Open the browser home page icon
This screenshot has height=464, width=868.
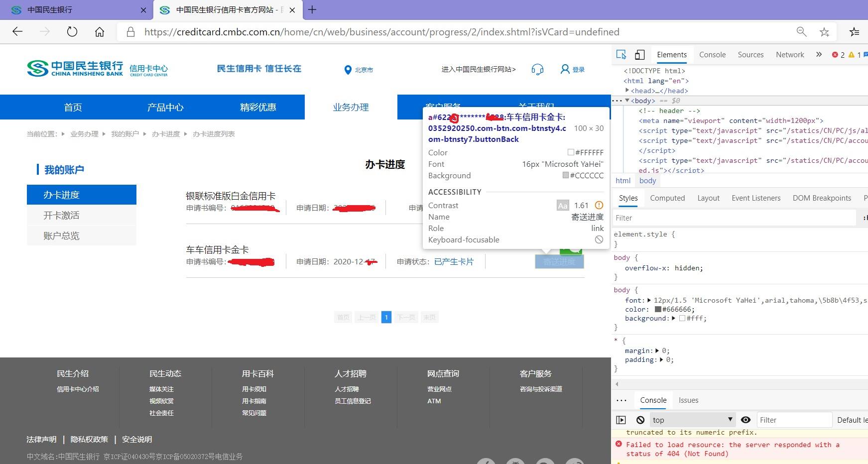[x=100, y=32]
